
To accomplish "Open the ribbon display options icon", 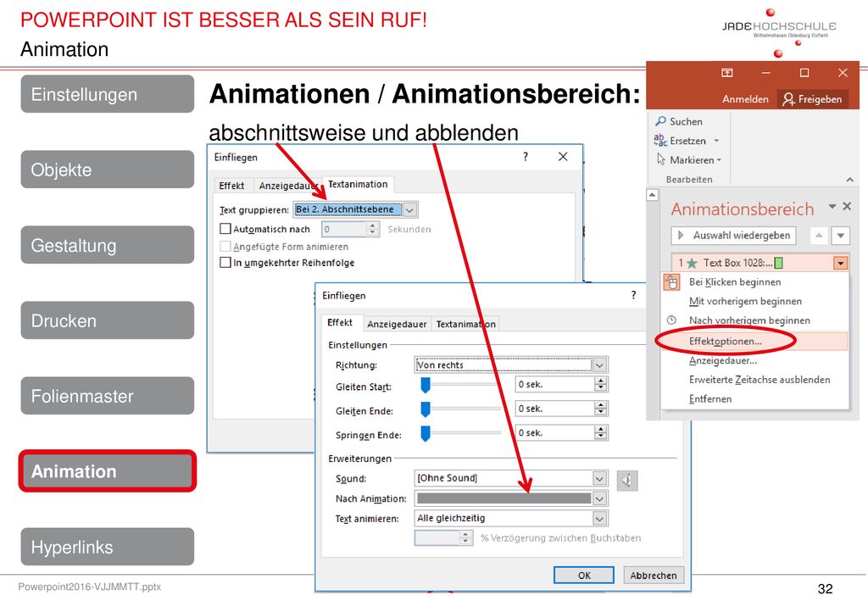I will coord(726,73).
